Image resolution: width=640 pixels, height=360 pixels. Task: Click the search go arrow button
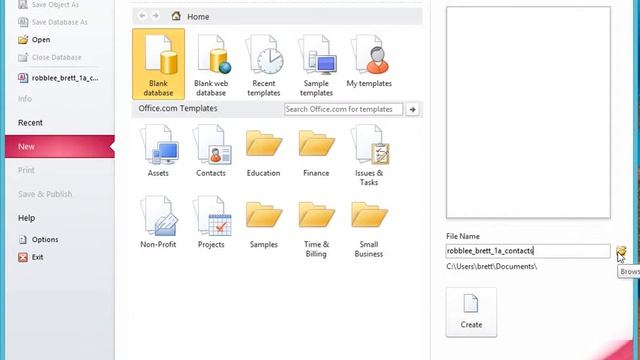coord(412,109)
